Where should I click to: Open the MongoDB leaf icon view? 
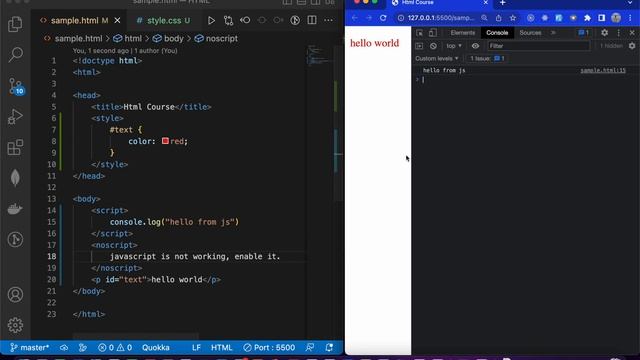[x=15, y=178]
